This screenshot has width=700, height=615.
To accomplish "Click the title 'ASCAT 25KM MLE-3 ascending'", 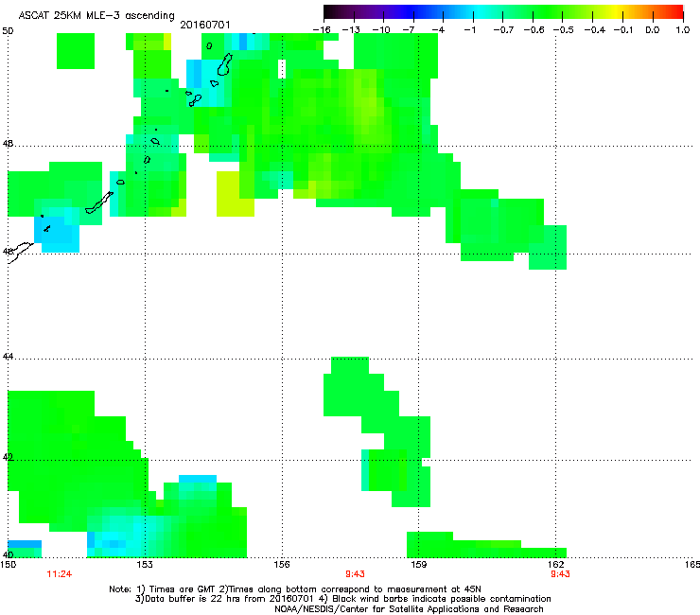I will tap(96, 15).
